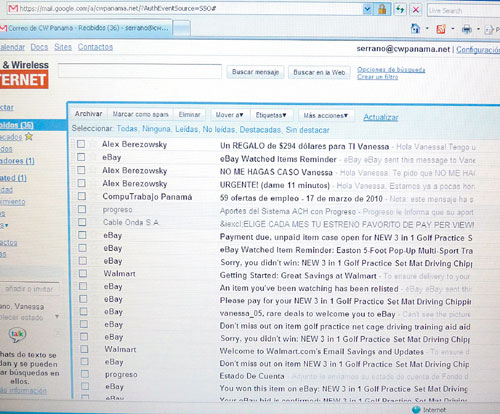Viewport: 500px width, 414px height.
Task: Open email 59 ofertas de empleo
Action: (301, 198)
